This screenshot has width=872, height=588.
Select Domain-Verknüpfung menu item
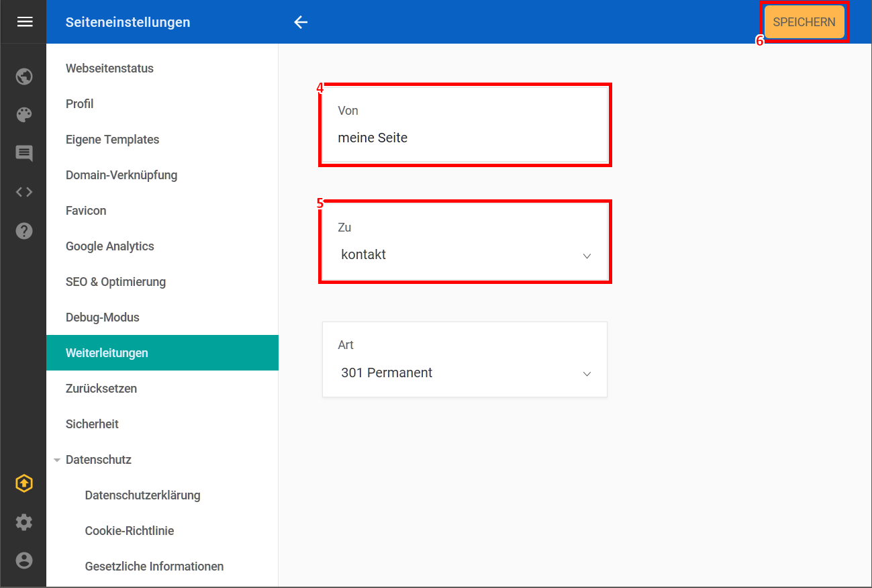click(122, 175)
